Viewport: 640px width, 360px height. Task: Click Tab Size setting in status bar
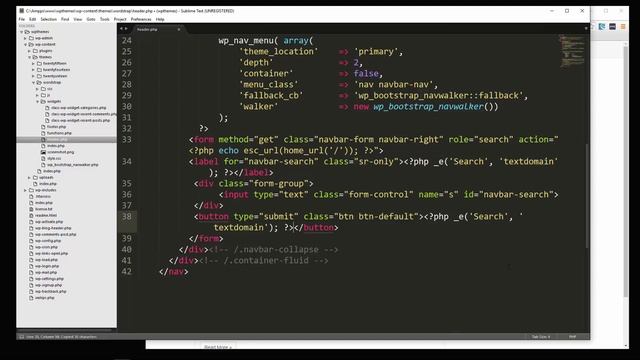541,337
